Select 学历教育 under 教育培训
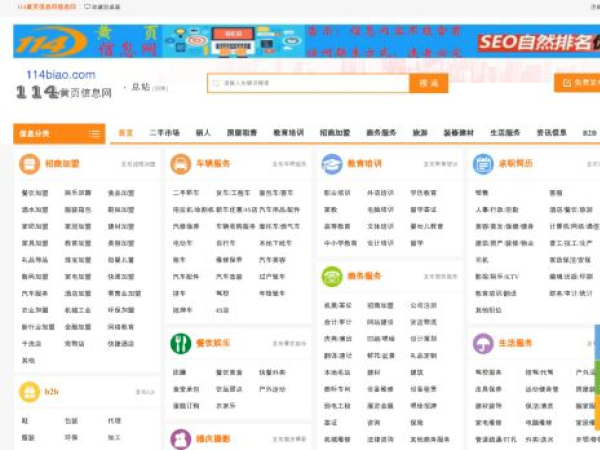The width and height of the screenshot is (600, 450). click(424, 193)
